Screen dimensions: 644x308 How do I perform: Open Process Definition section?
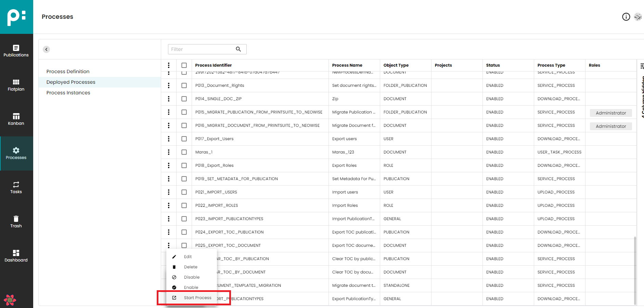click(68, 71)
